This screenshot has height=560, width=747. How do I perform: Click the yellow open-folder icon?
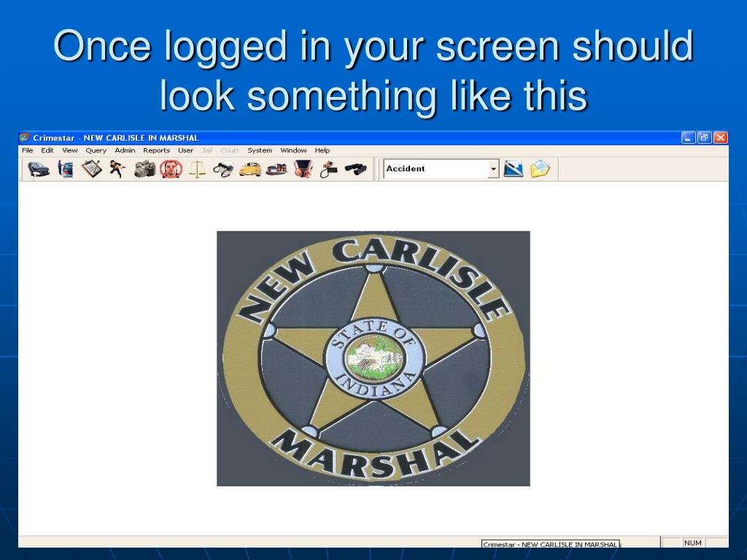[x=541, y=169]
